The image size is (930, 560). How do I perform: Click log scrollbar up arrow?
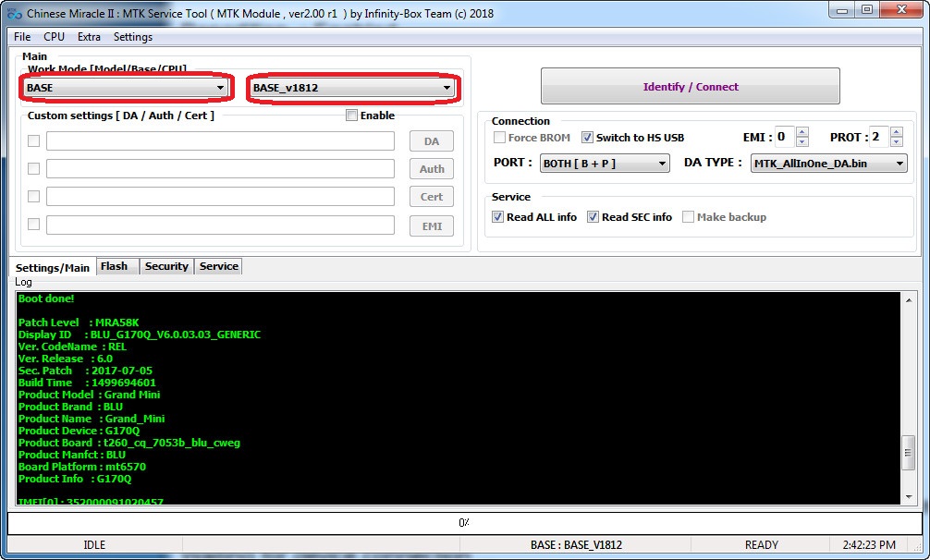pyautogui.click(x=909, y=299)
